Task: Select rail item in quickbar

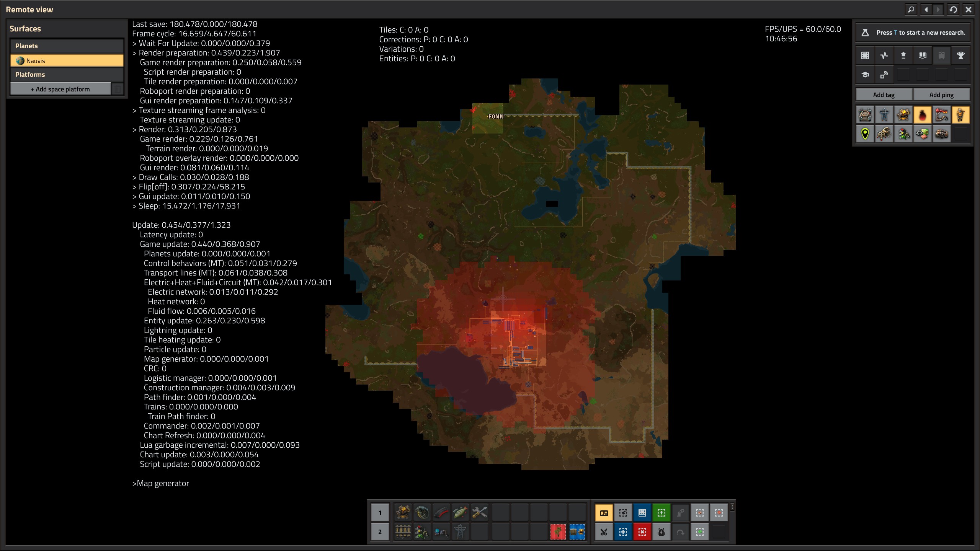Action: pos(403,531)
